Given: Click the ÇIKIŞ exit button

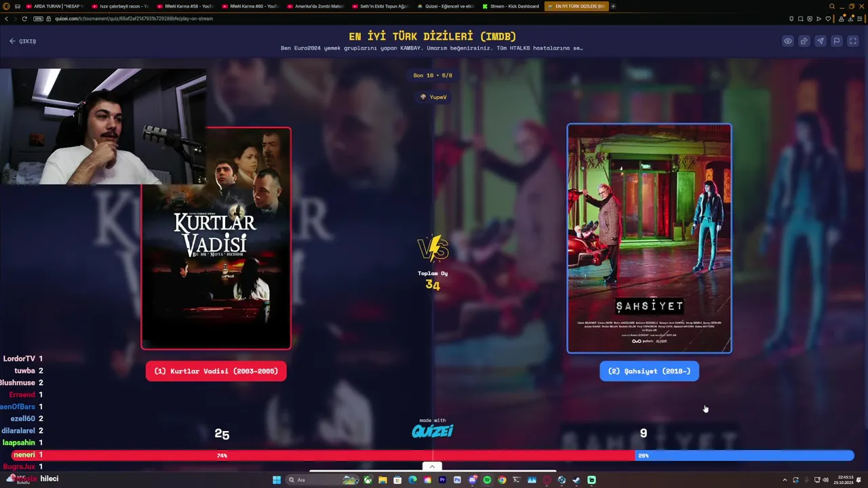Looking at the screenshot, I should pos(22,41).
